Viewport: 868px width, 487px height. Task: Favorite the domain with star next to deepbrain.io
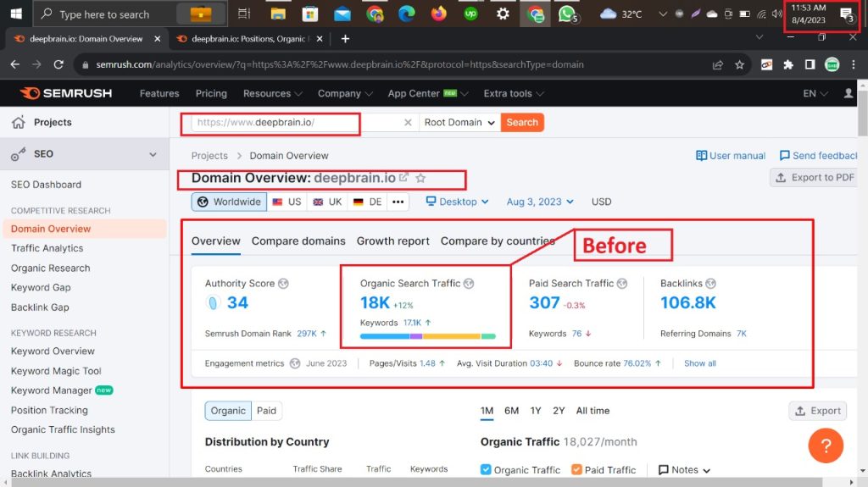click(x=420, y=178)
